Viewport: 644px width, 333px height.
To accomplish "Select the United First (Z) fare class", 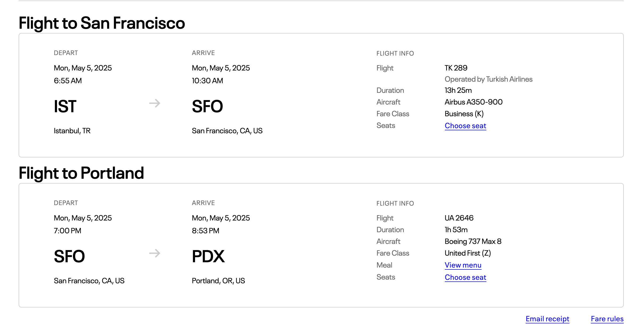I will (468, 253).
